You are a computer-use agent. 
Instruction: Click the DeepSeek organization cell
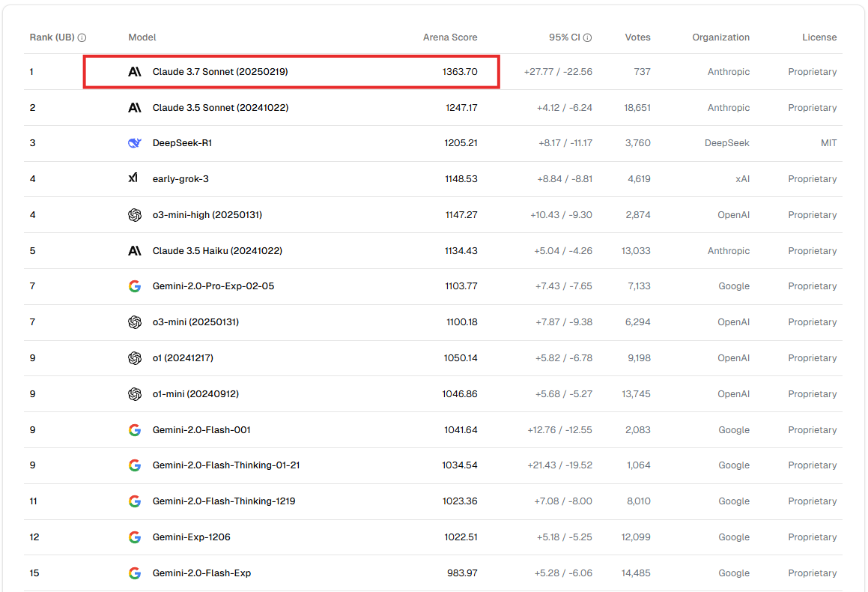(727, 143)
